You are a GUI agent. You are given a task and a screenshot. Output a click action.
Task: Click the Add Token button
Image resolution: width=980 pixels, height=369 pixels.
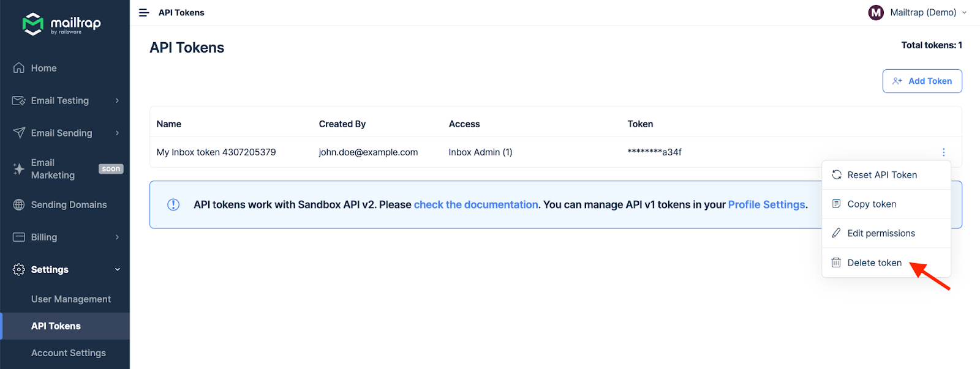pos(922,81)
